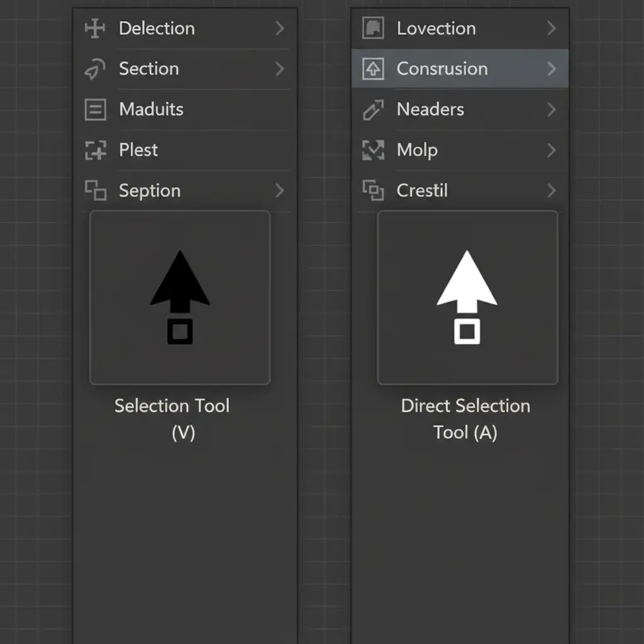This screenshot has height=644, width=644.
Task: Expand the Delection submenu chevron
Action: tap(280, 28)
